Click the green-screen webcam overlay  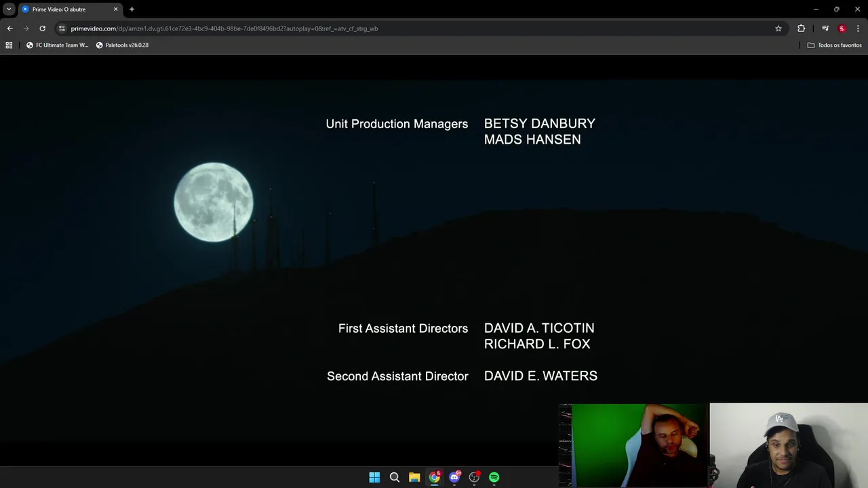click(x=633, y=445)
